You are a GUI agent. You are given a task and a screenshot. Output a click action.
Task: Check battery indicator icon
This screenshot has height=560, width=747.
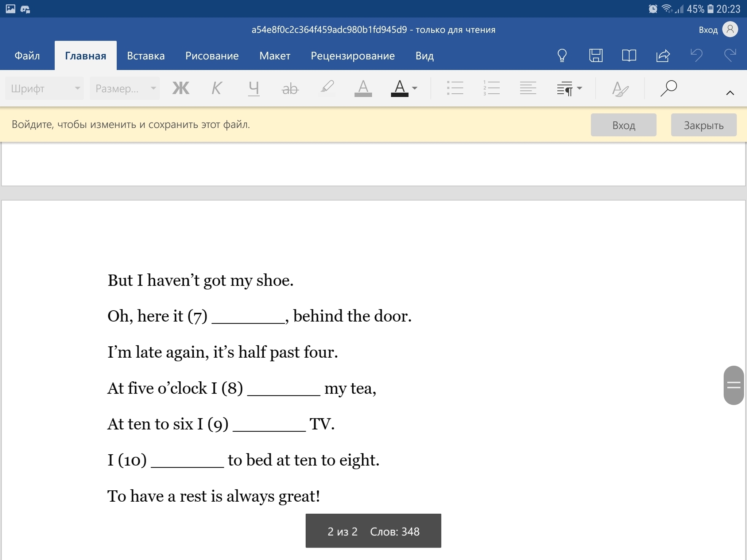710,9
